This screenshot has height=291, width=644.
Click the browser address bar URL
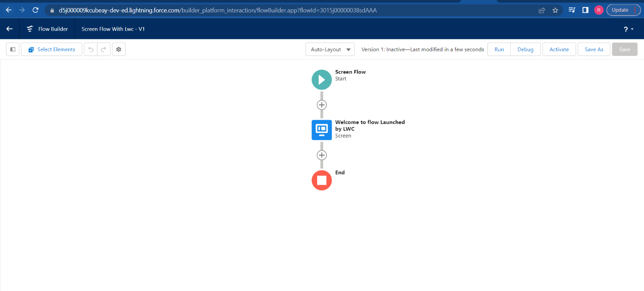coord(217,10)
